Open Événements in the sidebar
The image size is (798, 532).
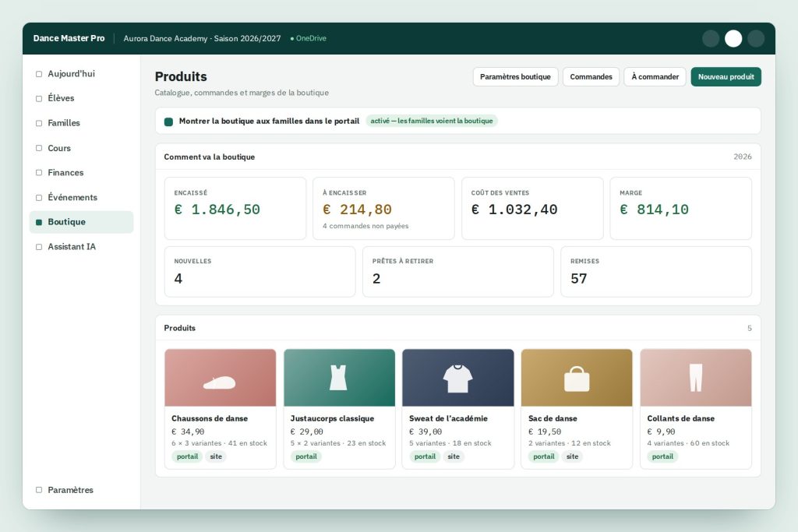pos(81,197)
